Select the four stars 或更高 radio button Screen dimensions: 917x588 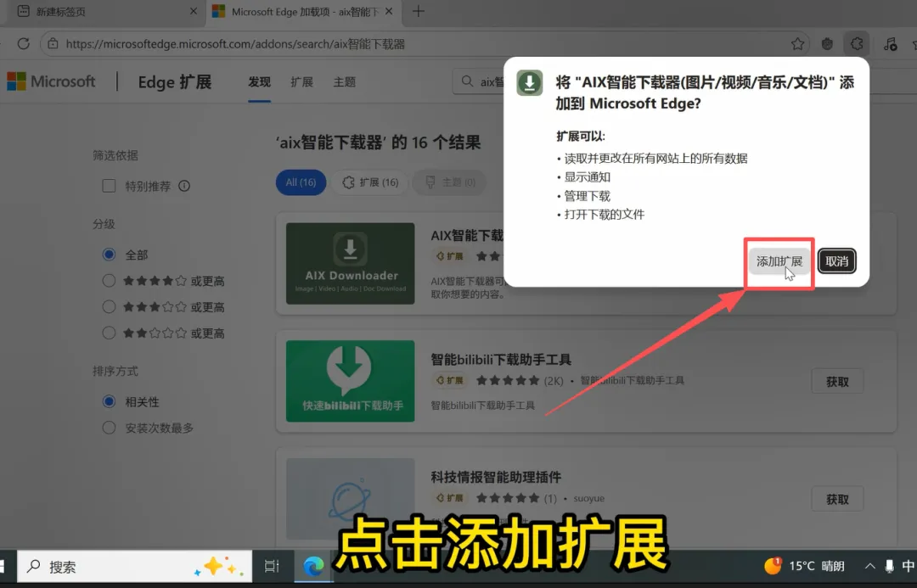coord(109,281)
